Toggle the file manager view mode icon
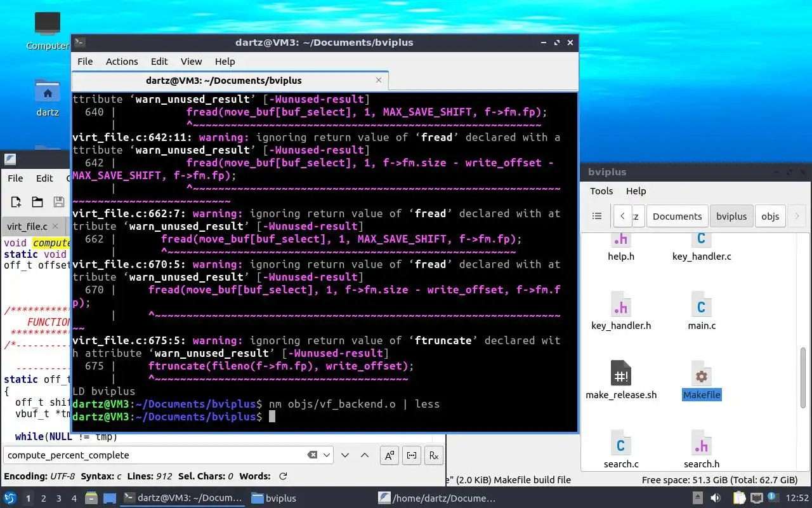812x508 pixels. click(x=597, y=216)
